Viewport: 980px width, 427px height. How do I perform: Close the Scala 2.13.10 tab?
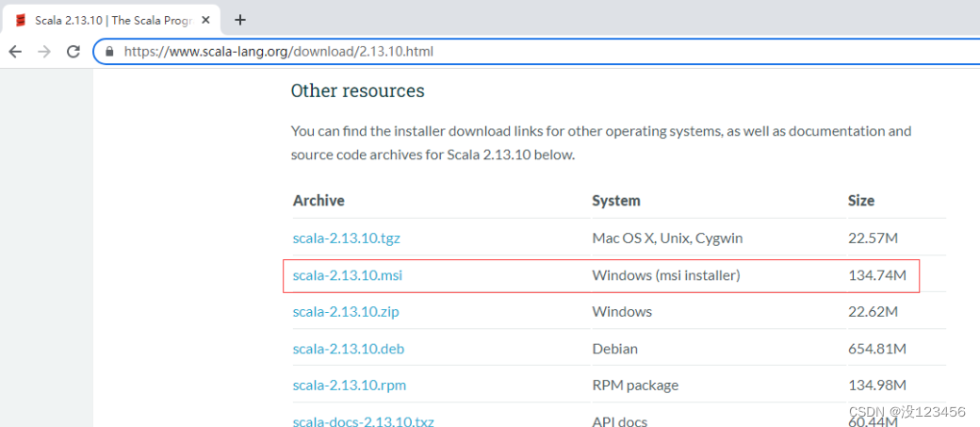[x=205, y=20]
